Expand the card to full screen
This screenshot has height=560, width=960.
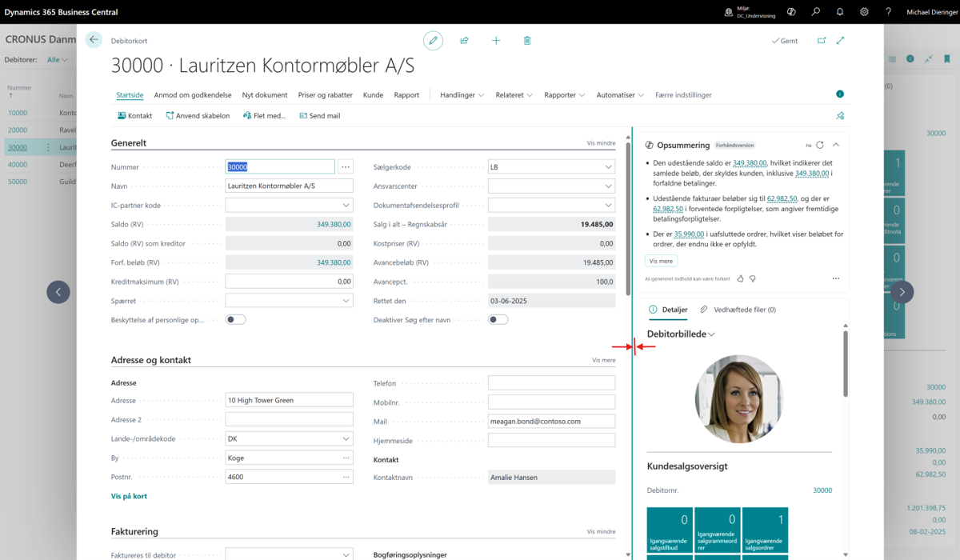tap(841, 40)
